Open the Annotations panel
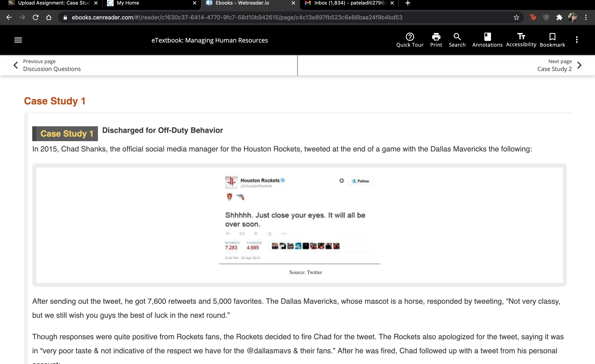Image resolution: width=595 pixels, height=364 pixels. (487, 40)
